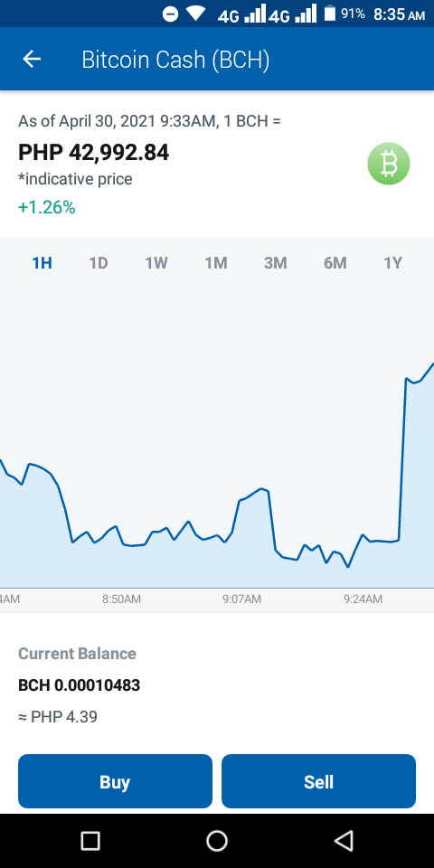
Task: Show the 1M price chart
Action: tap(216, 263)
